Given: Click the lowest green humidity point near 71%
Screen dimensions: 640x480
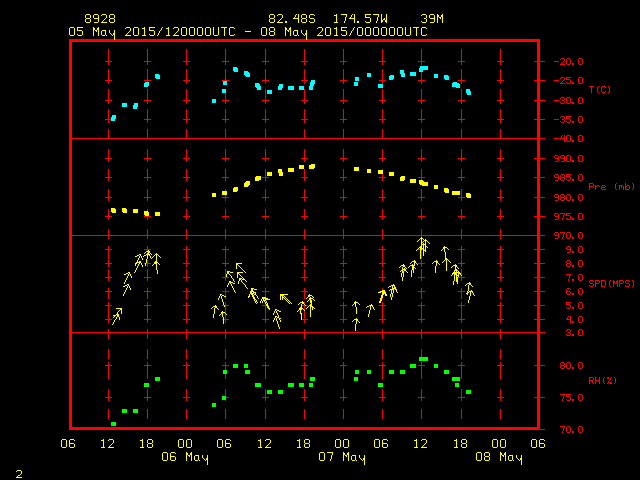Looking at the screenshot, I should (113, 424).
